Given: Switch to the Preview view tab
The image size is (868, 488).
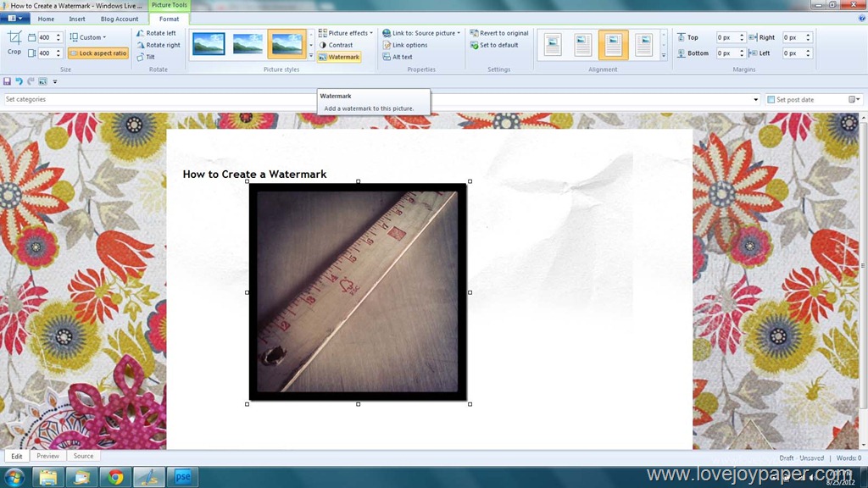Looking at the screenshot, I should click(47, 456).
